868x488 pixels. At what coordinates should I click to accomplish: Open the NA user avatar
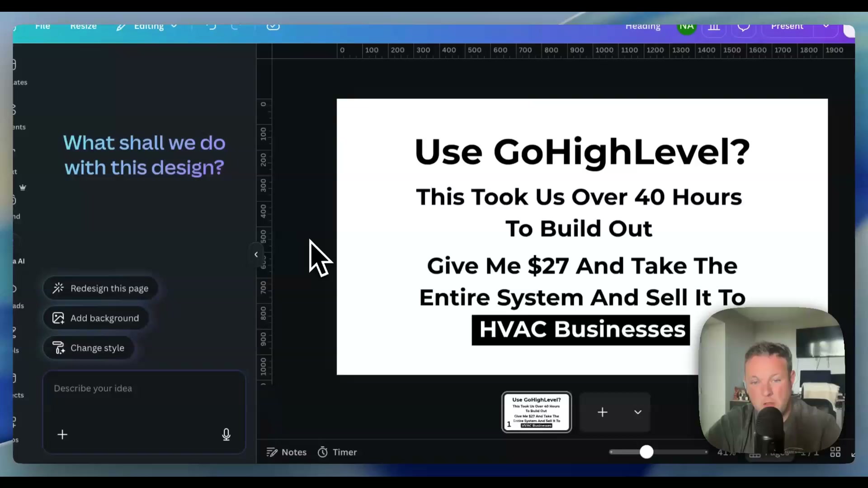(x=686, y=28)
